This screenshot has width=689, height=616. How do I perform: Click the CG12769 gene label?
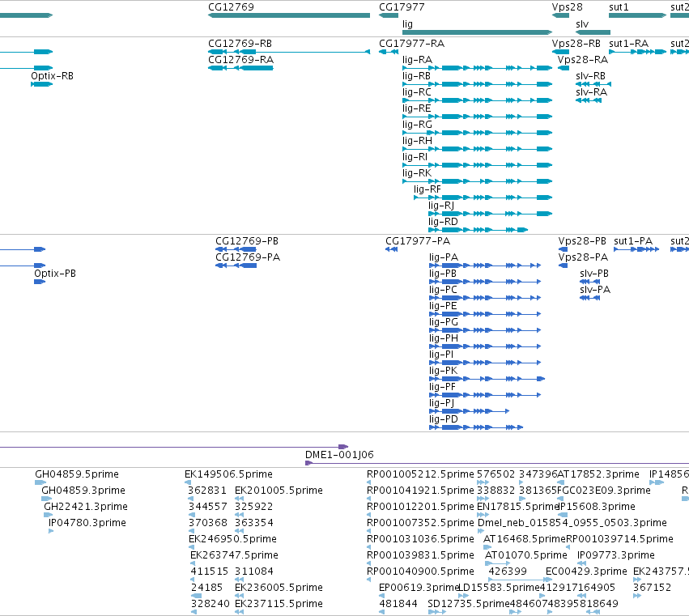231,7
